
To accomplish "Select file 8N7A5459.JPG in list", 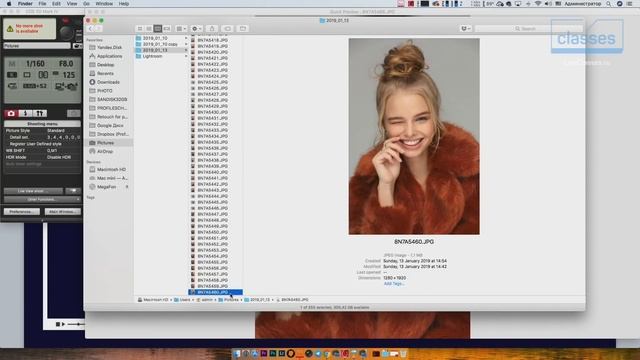I will (x=212, y=287).
